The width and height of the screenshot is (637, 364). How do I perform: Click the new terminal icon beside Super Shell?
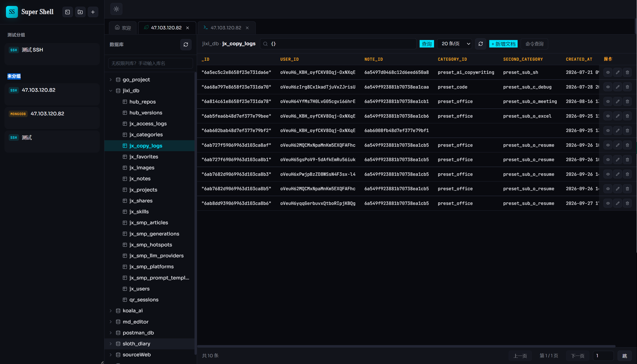point(67,12)
